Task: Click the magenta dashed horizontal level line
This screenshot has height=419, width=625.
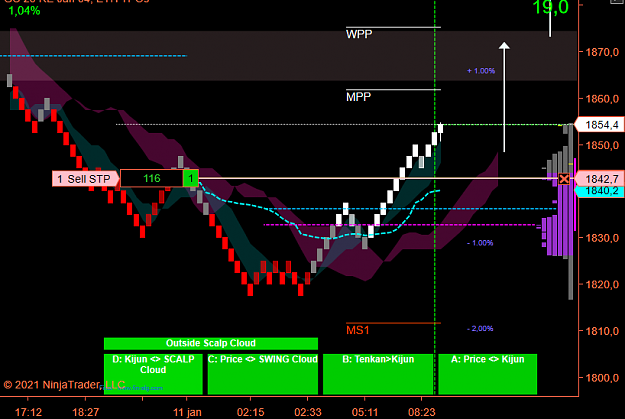Action: (x=402, y=225)
